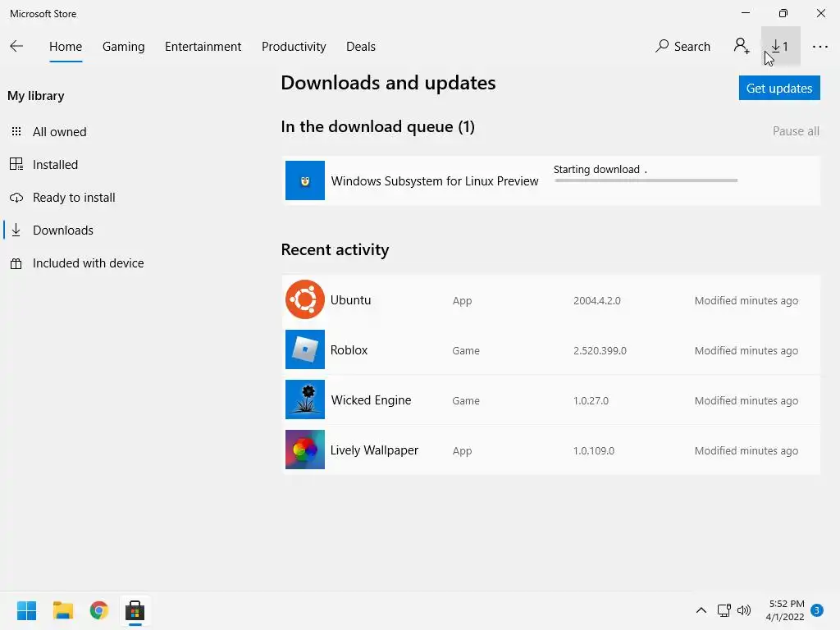The image size is (840, 630).
Task: Open the Entertainment tab
Action: click(x=203, y=47)
